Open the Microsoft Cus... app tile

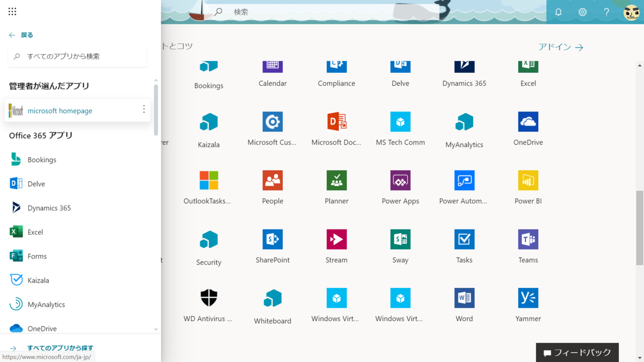pyautogui.click(x=272, y=129)
